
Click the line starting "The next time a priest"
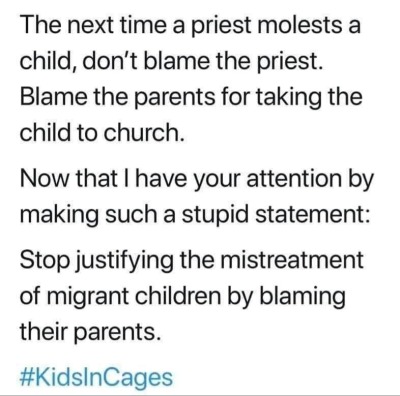(190, 25)
